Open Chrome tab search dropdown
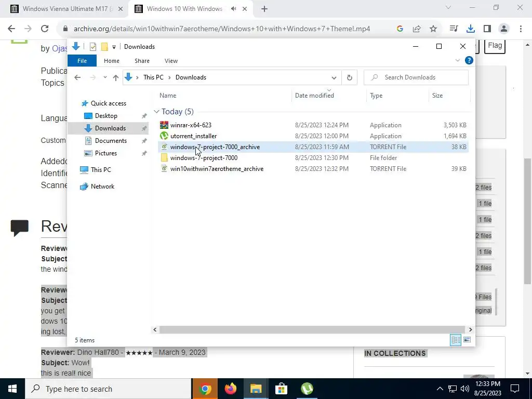Viewport: 532px width, 399px height. click(x=448, y=7)
